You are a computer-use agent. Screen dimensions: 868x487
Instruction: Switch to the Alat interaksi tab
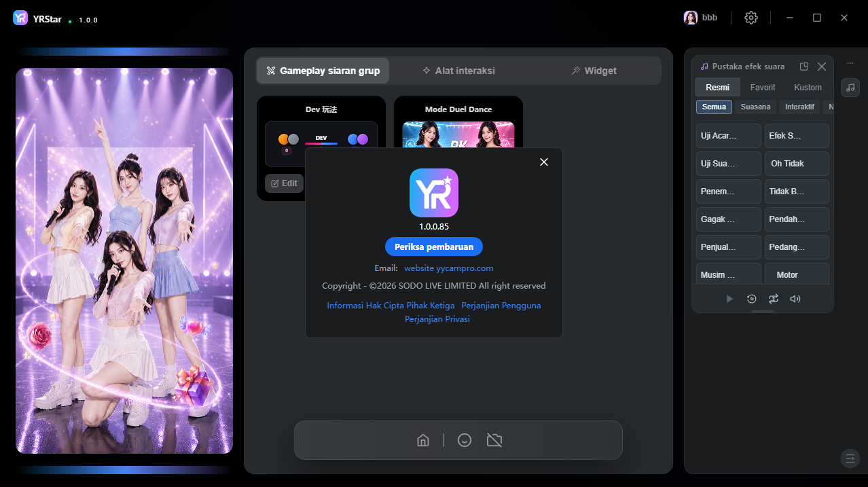pos(458,71)
